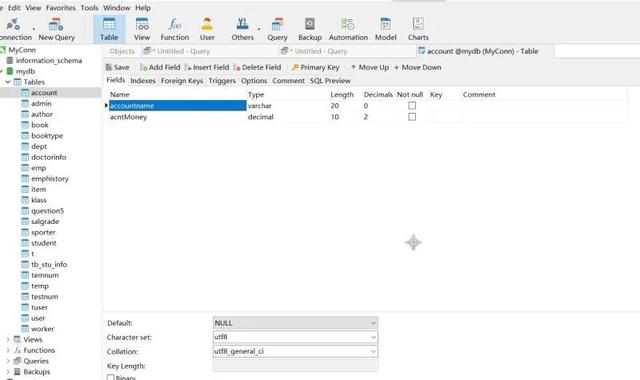Open the Automation toolbar icon

[348, 29]
